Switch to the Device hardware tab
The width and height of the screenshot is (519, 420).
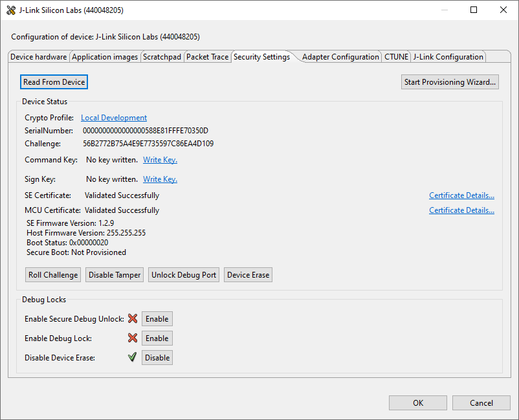click(38, 56)
